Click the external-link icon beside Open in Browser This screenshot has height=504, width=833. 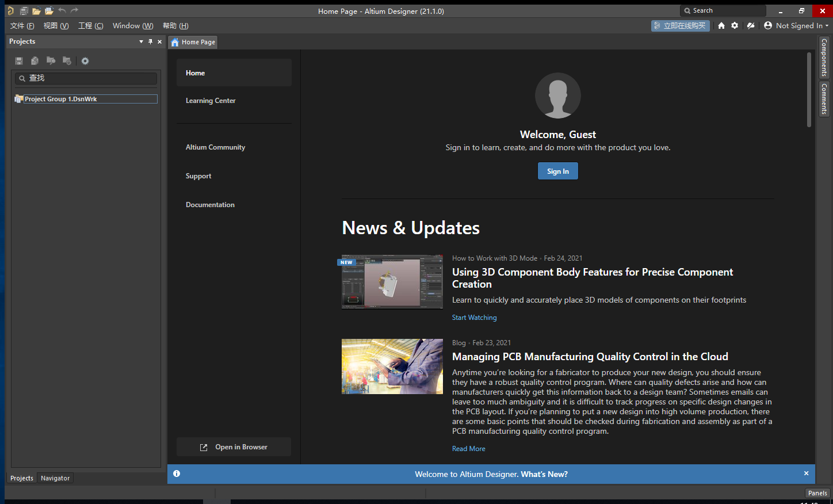204,447
